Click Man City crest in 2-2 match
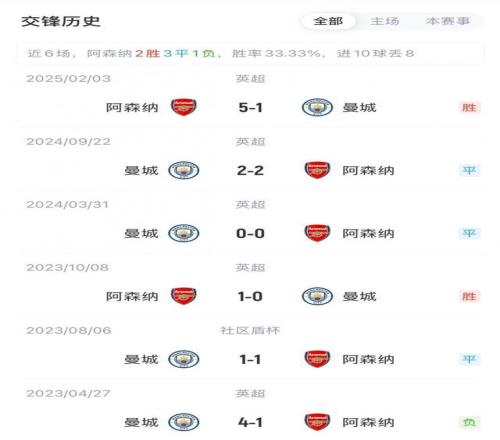Image resolution: width=500 pixels, height=440 pixels. (x=184, y=170)
